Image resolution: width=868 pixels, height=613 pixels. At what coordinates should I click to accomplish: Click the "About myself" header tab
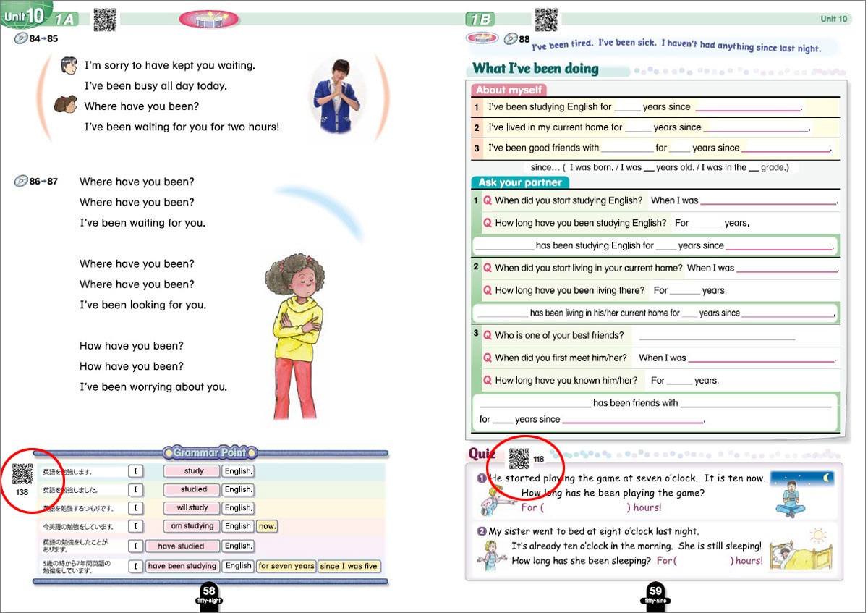(x=509, y=90)
